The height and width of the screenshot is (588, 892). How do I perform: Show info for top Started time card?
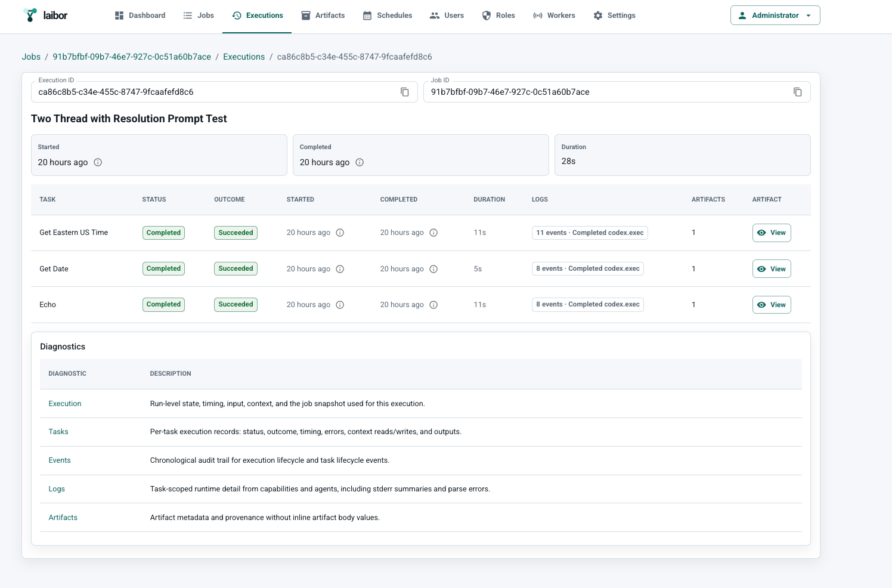point(98,162)
